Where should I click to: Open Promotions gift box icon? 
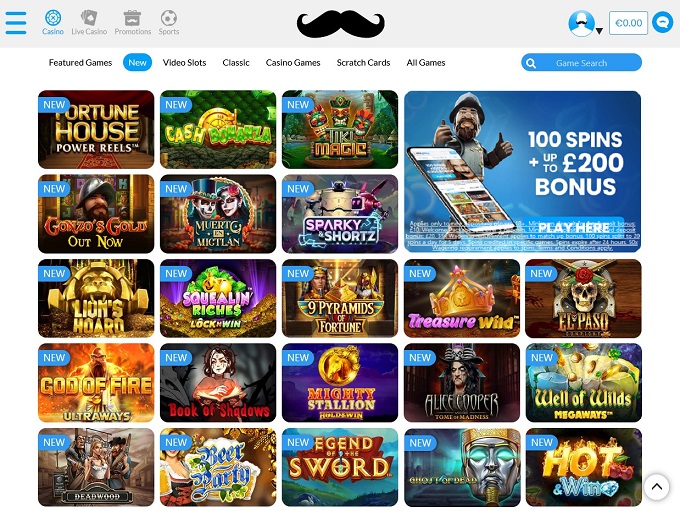coord(132,18)
